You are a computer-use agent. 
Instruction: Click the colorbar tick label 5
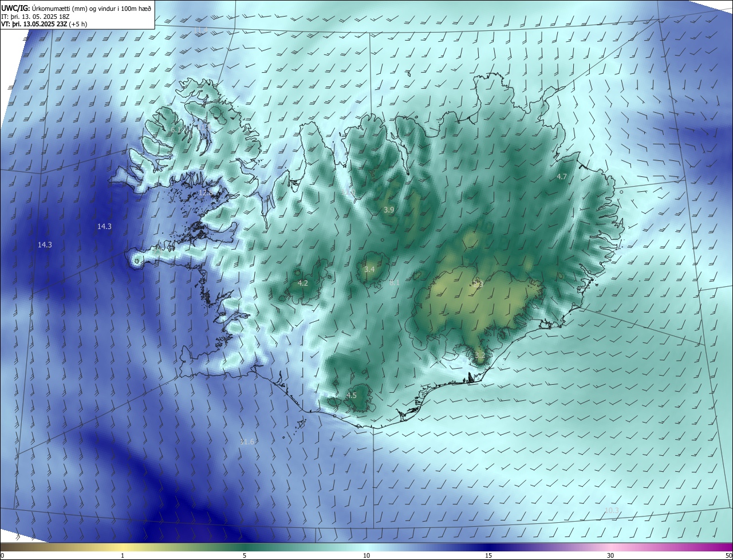tap(245, 555)
